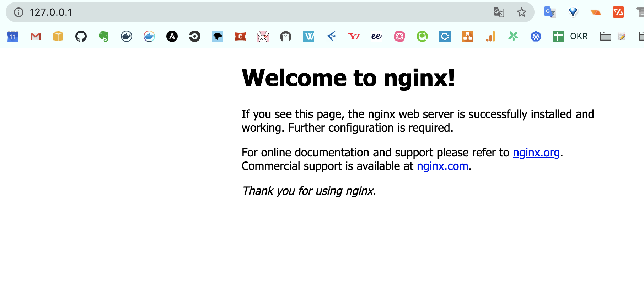The height and width of the screenshot is (298, 644).
Task: Follow the nginx.org link
Action: tap(536, 153)
